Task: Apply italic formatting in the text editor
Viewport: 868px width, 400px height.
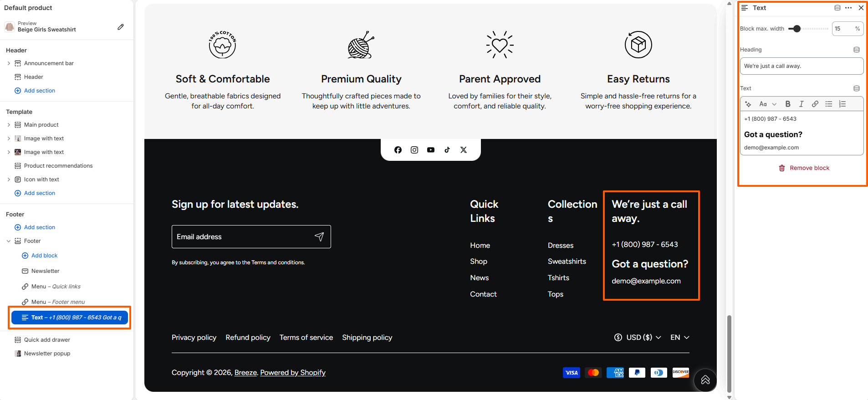Action: (802, 104)
